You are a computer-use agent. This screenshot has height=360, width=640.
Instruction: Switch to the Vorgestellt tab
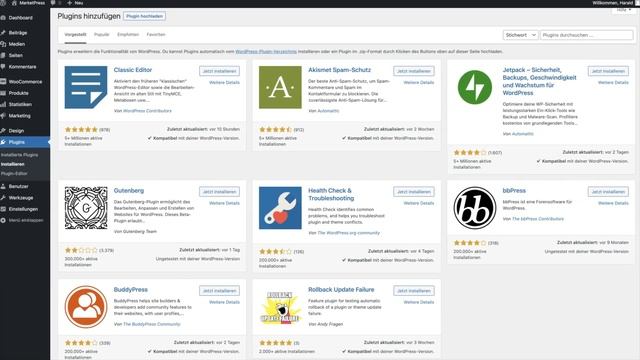point(76,35)
